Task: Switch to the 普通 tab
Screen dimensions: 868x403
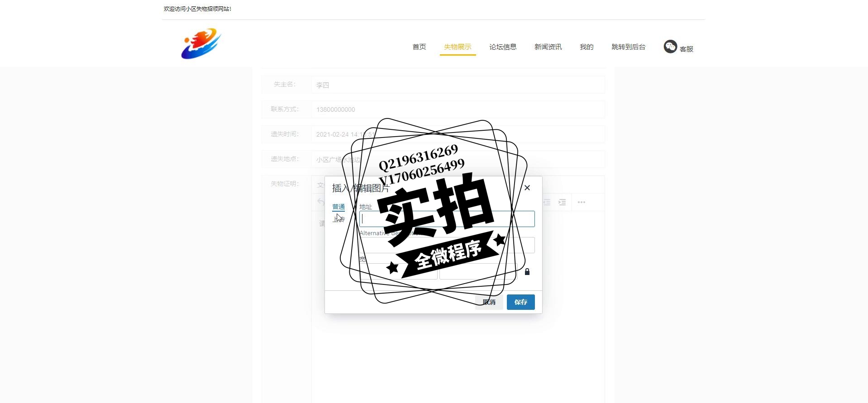Action: click(339, 207)
